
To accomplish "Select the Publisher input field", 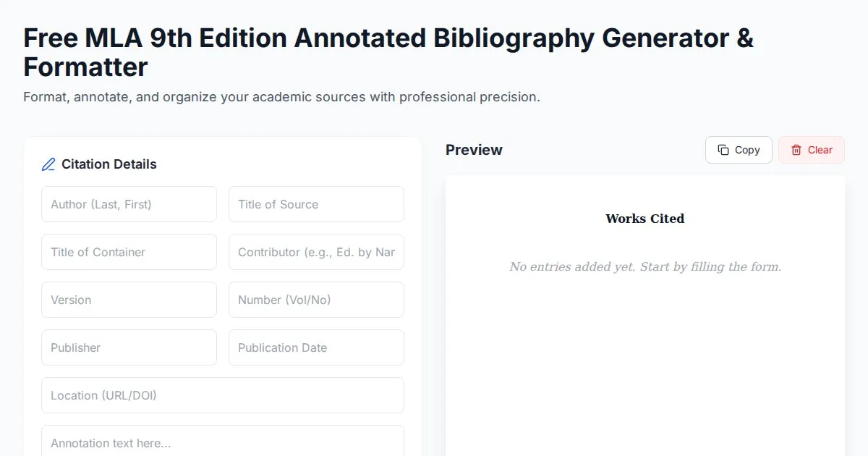I will (x=129, y=347).
